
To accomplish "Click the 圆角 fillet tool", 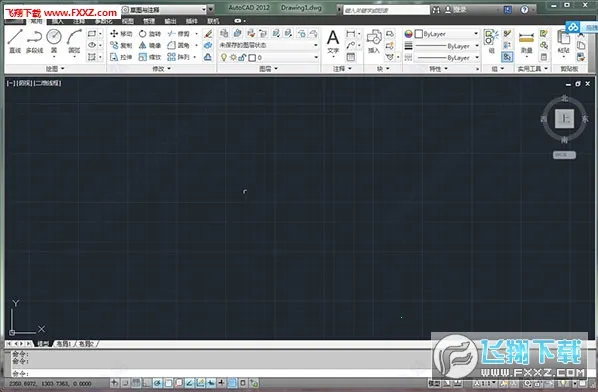I will point(178,45).
